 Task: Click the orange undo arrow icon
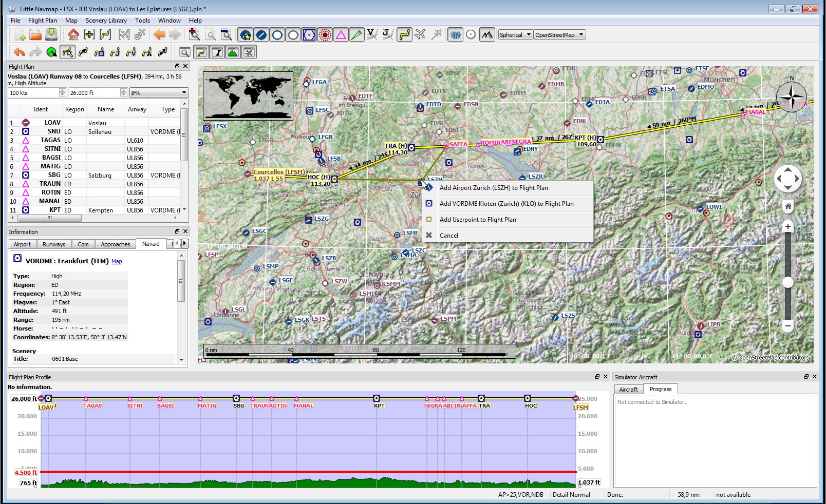pyautogui.click(x=20, y=52)
